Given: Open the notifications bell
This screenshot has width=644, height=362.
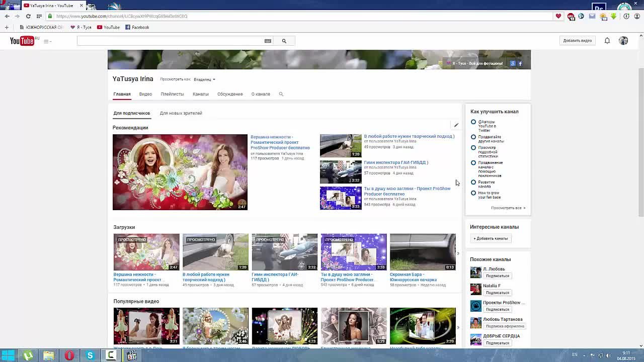Looking at the screenshot, I should tap(607, 41).
